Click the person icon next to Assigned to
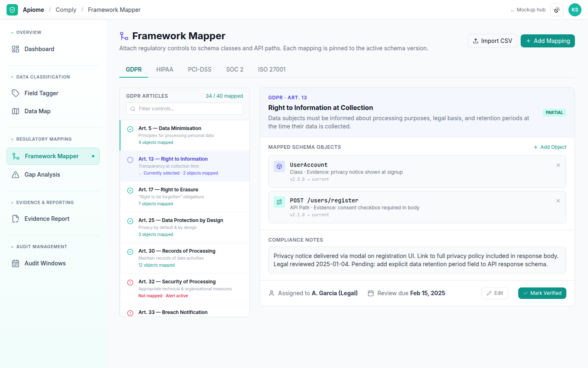588x368 pixels. [x=272, y=293]
